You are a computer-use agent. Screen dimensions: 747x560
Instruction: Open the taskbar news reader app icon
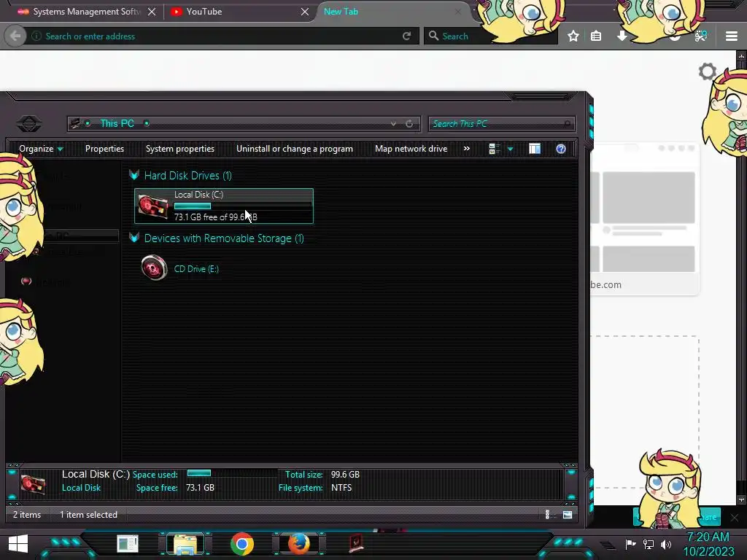click(x=127, y=544)
